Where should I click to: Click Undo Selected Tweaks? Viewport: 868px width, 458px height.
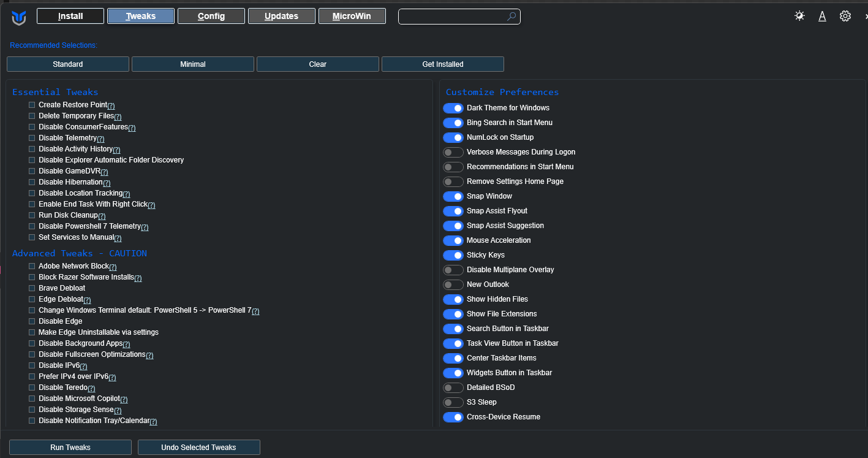198,447
